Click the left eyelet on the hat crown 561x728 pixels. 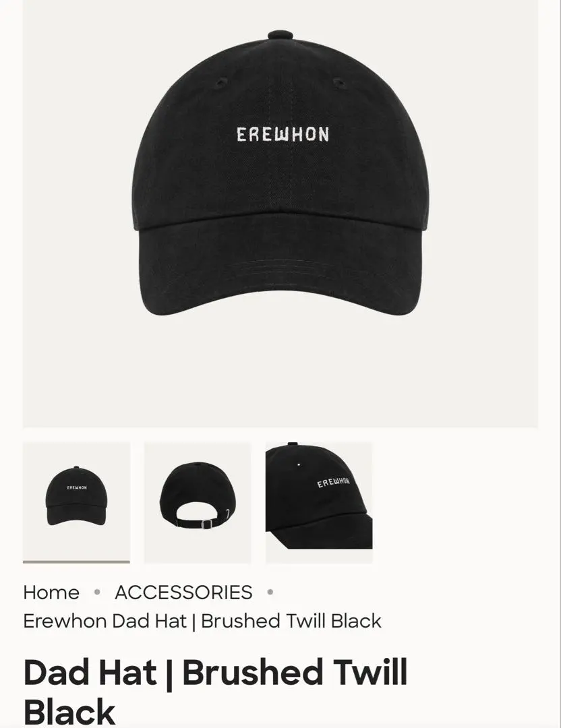coord(220,84)
